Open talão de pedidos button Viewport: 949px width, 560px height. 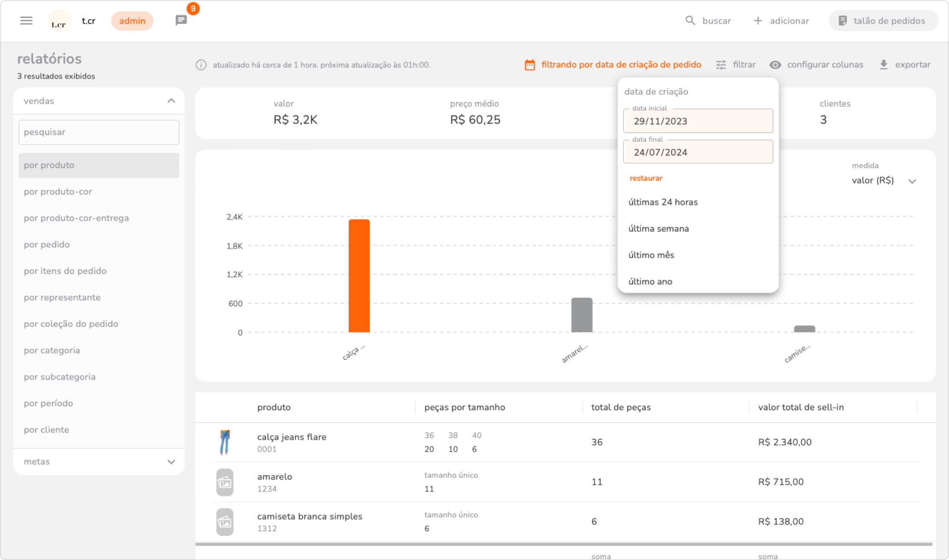883,21
